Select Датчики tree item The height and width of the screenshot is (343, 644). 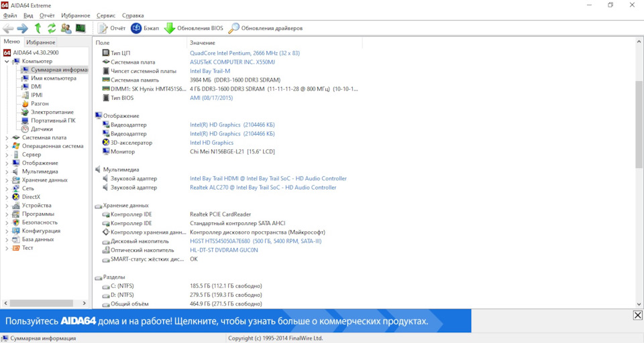pyautogui.click(x=42, y=129)
